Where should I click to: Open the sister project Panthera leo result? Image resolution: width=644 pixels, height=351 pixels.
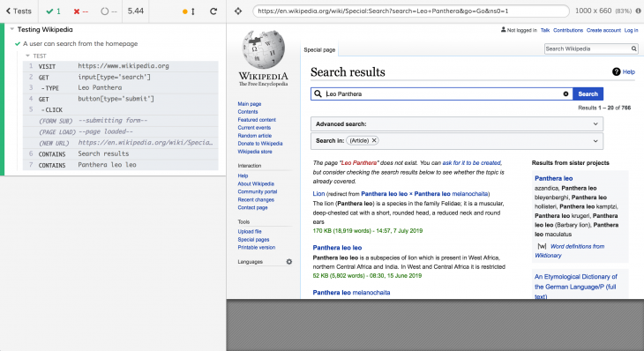(554, 178)
